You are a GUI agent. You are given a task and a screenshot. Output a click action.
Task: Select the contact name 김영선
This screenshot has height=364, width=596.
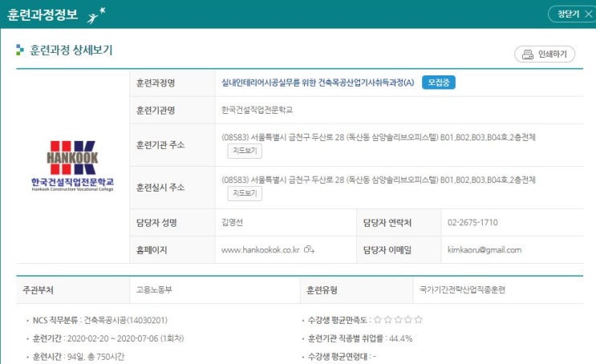[232, 223]
